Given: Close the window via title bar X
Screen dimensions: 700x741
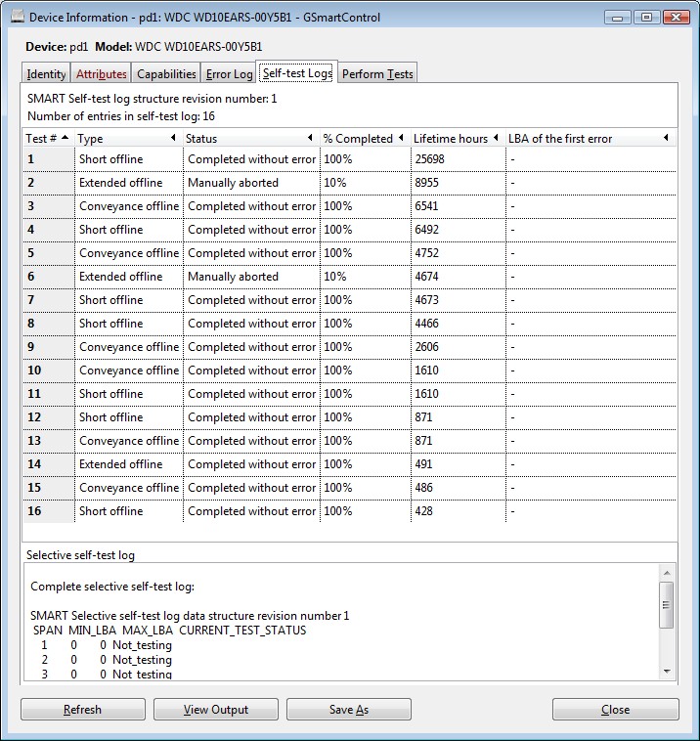Looking at the screenshot, I should [x=676, y=18].
